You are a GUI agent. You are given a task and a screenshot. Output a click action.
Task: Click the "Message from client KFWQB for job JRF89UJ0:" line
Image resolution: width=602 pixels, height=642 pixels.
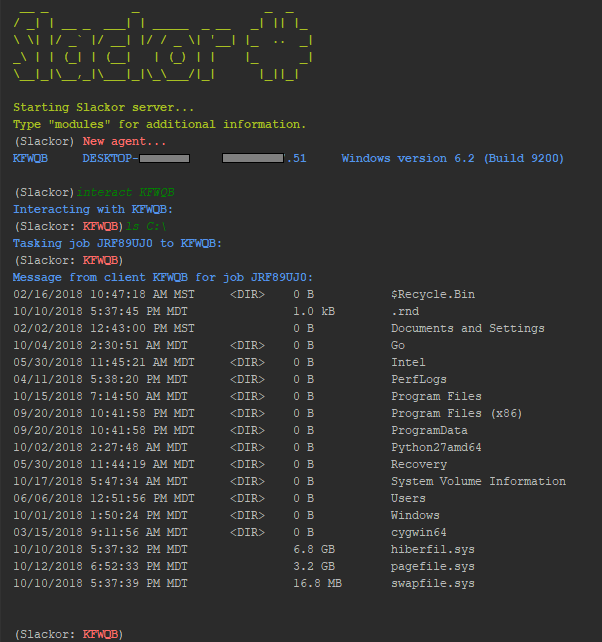163,277
